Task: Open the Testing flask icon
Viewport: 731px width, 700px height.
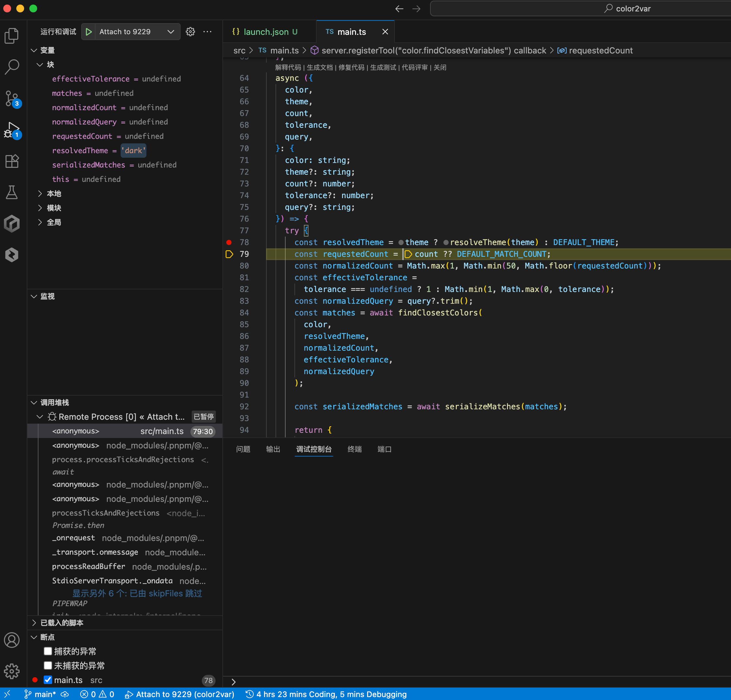Action: click(x=12, y=192)
